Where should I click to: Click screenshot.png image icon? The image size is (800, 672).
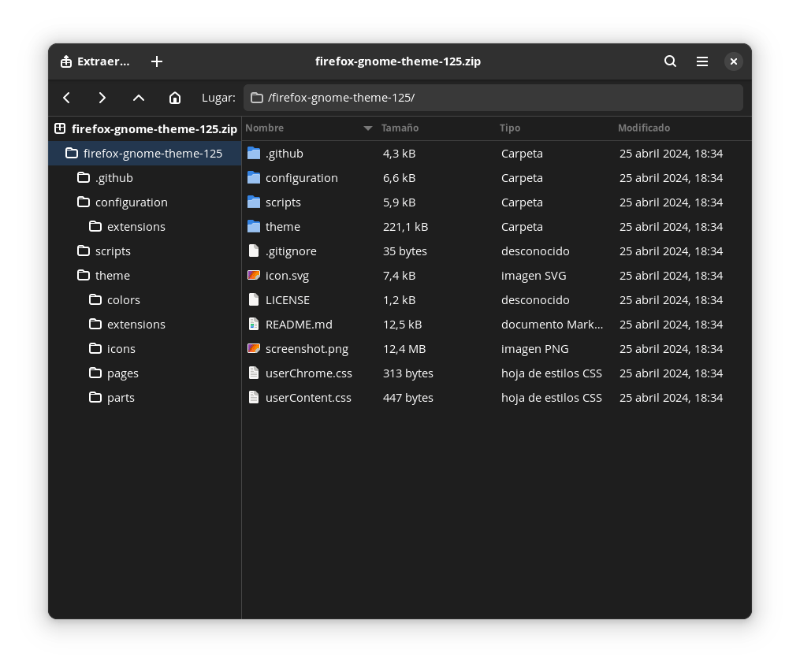point(254,349)
